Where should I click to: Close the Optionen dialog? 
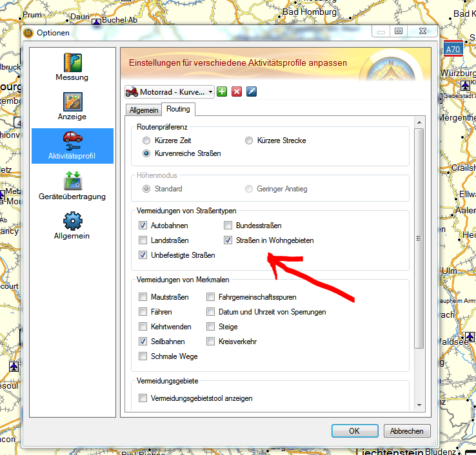[422, 31]
